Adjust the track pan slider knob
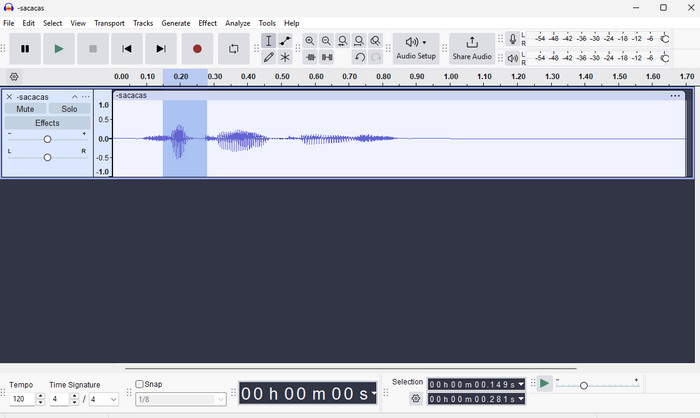Screen dimensions: 700x418 tap(47, 157)
